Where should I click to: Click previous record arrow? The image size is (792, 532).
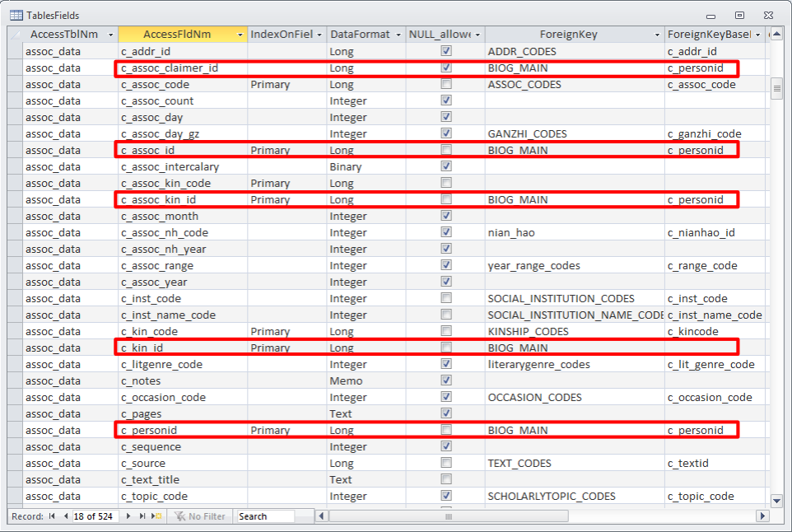click(66, 516)
